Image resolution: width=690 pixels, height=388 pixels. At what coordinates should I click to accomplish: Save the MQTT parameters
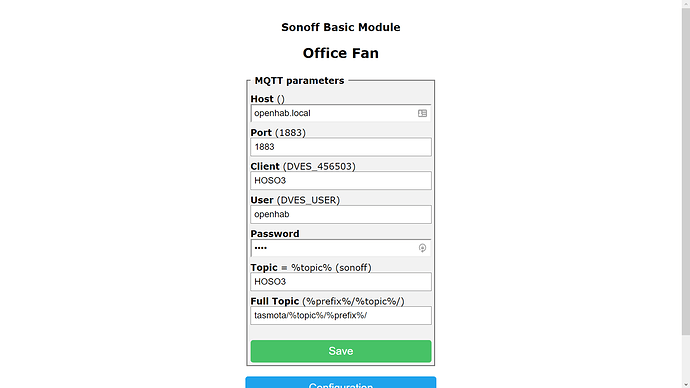coord(341,351)
